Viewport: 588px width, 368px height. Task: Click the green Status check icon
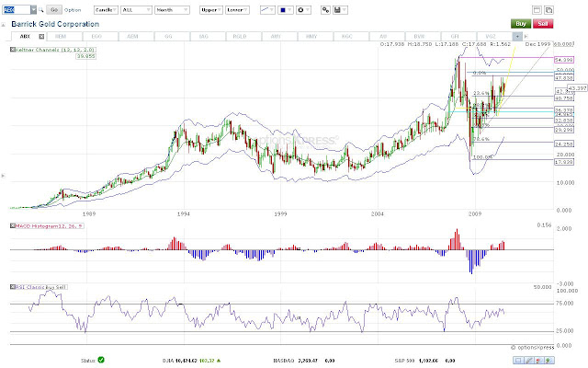tap(101, 360)
